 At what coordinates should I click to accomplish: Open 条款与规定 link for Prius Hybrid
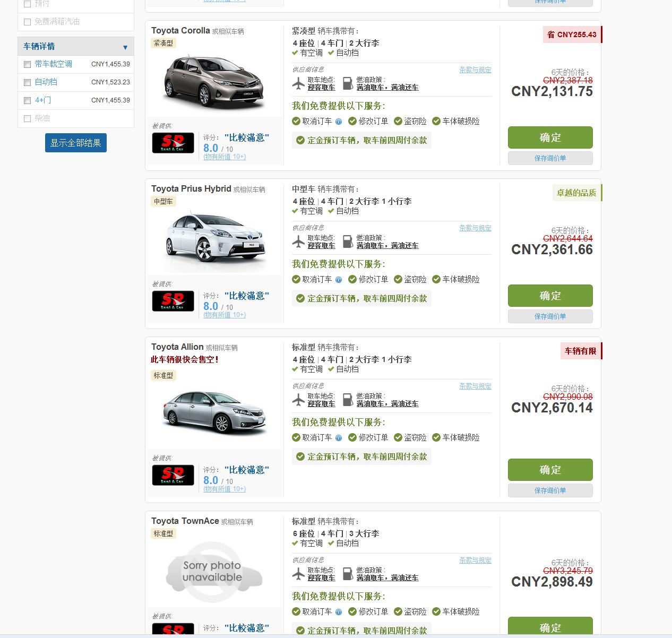[475, 228]
